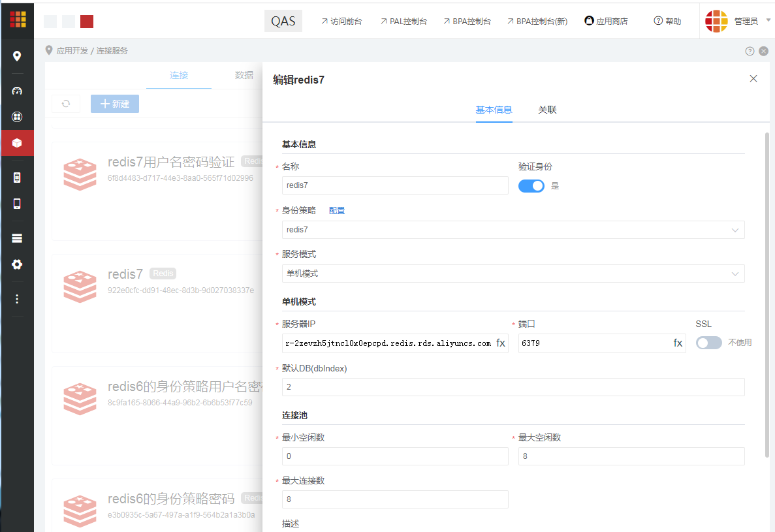Open the dashboard gauge sidebar icon
Image resolution: width=775 pixels, height=532 pixels.
pyautogui.click(x=17, y=91)
